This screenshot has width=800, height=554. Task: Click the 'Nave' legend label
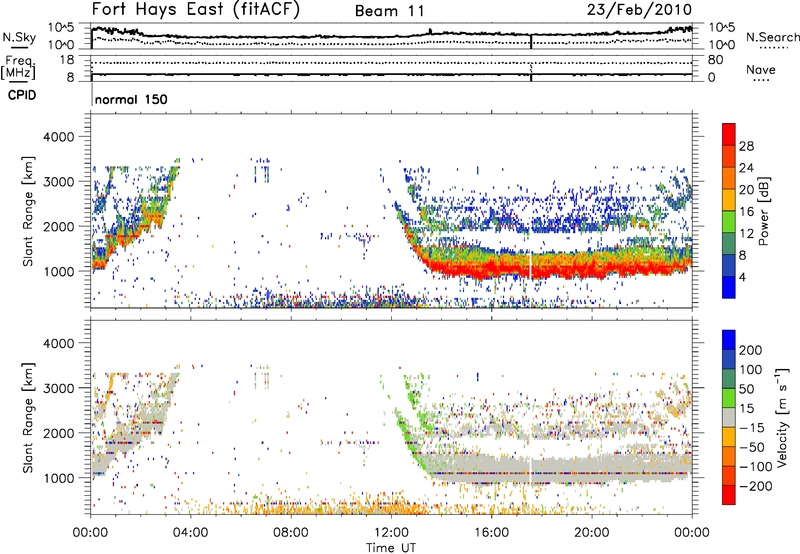coord(761,69)
